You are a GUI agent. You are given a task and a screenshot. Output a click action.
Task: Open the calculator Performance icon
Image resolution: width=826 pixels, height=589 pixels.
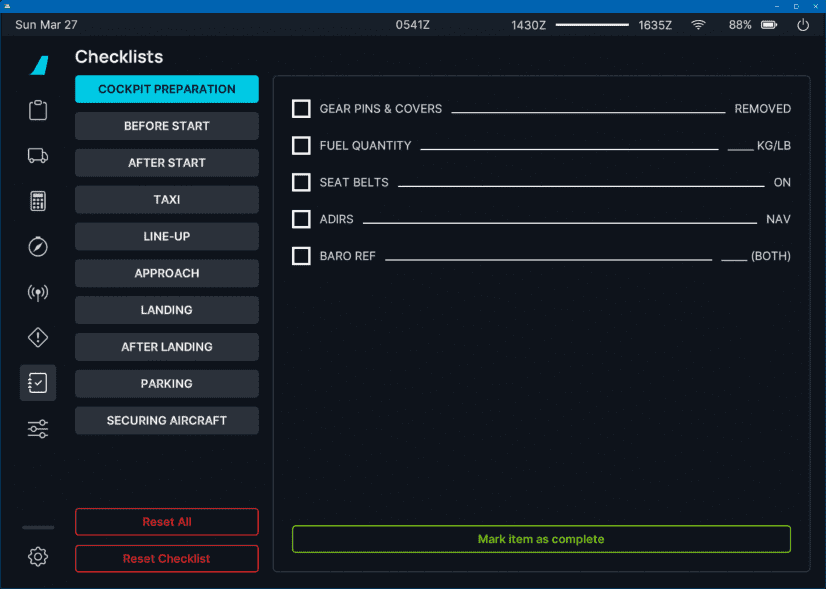pyautogui.click(x=38, y=201)
